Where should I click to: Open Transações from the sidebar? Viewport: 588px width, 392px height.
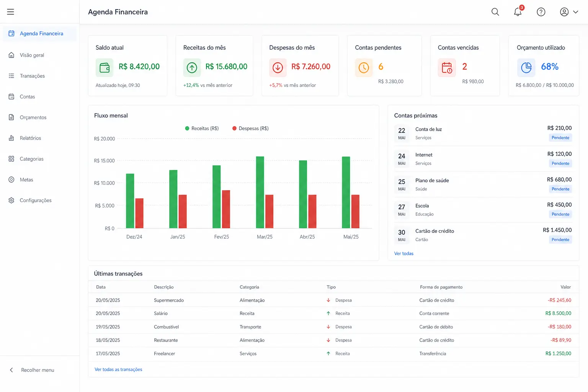click(x=40, y=76)
